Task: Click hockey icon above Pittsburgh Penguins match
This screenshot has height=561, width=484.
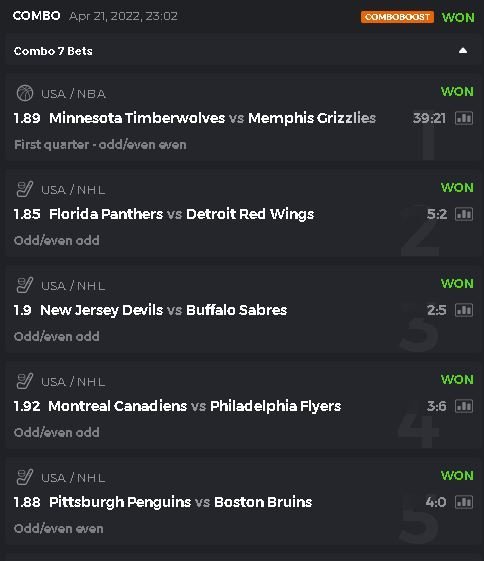Action: coord(25,477)
